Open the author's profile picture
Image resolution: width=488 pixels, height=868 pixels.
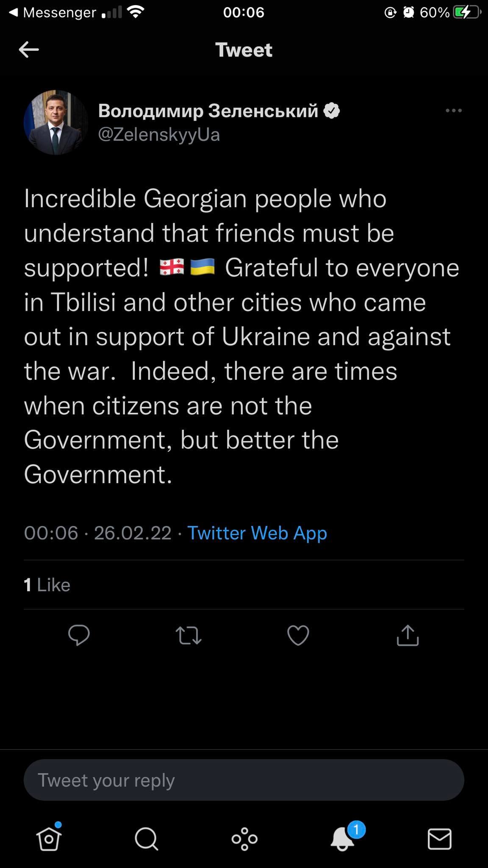click(x=56, y=122)
